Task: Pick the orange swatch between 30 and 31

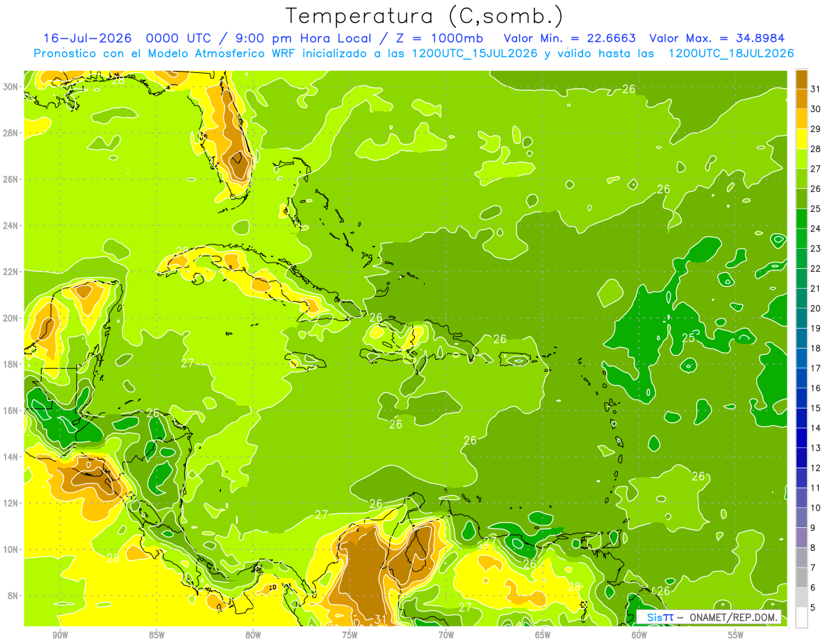Action: pyautogui.click(x=801, y=99)
